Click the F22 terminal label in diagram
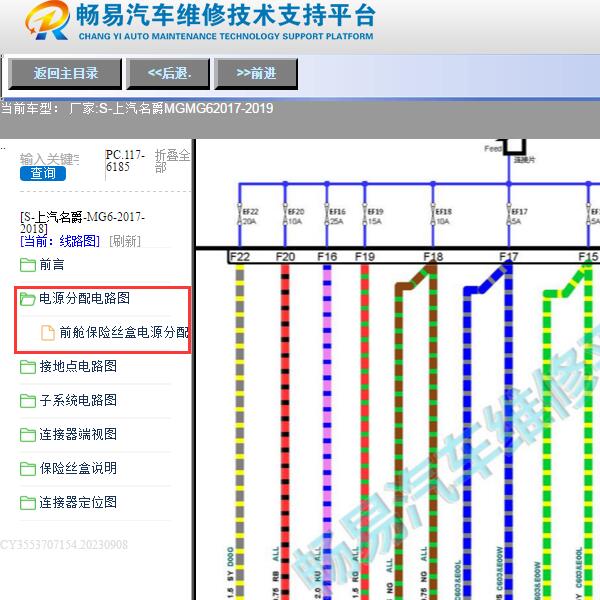Image resolution: width=600 pixels, height=600 pixels. coord(240,257)
